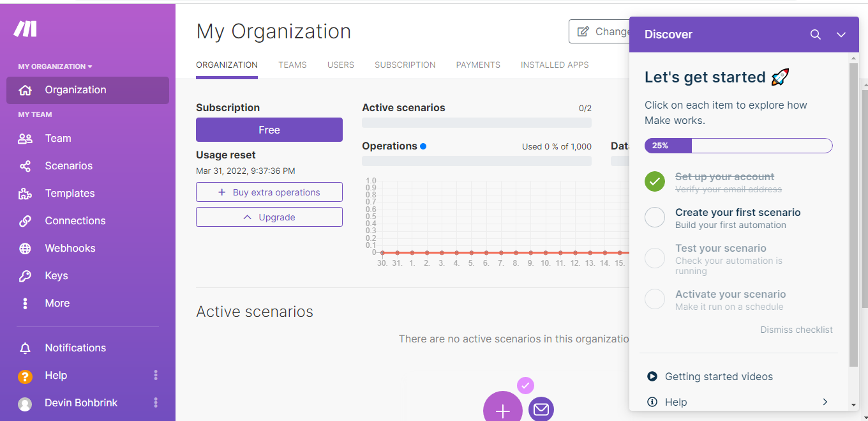Click Buy extra operations button
Viewport: 868px width, 421px height.
point(269,192)
